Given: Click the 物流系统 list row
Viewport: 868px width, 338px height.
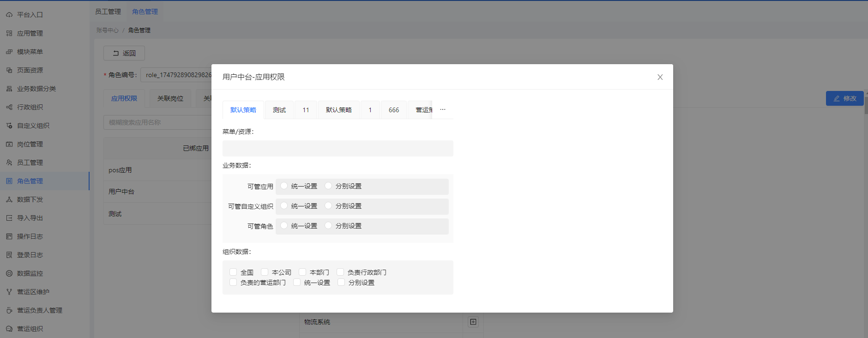Looking at the screenshot, I should (x=381, y=322).
